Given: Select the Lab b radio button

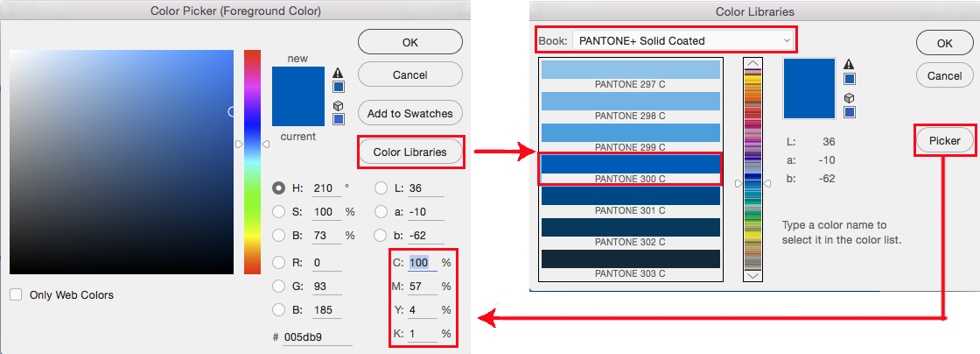Looking at the screenshot, I should tap(381, 236).
